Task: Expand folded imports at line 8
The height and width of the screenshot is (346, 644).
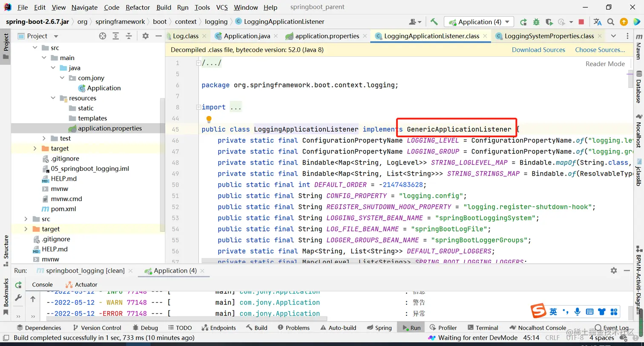Action: [x=198, y=107]
